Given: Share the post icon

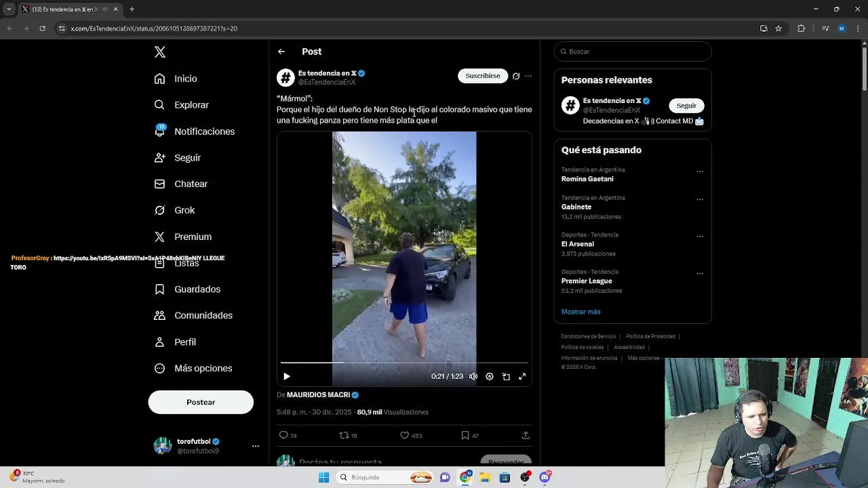Looking at the screenshot, I should 526,435.
